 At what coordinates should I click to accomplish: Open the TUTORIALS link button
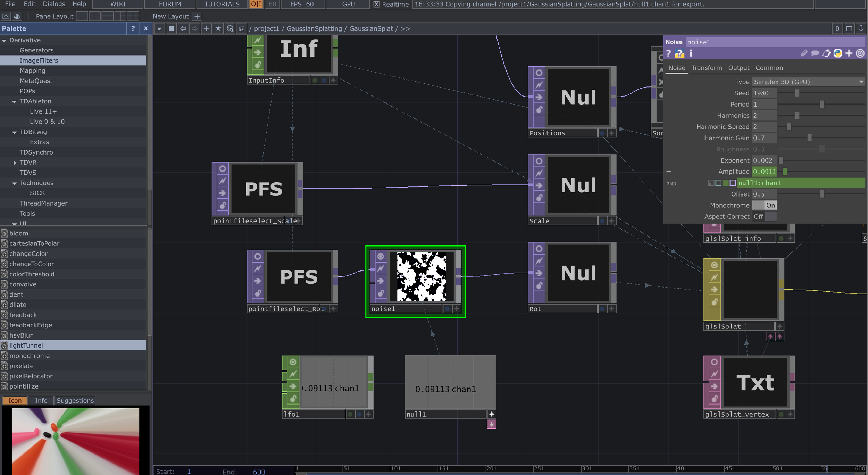(x=222, y=4)
